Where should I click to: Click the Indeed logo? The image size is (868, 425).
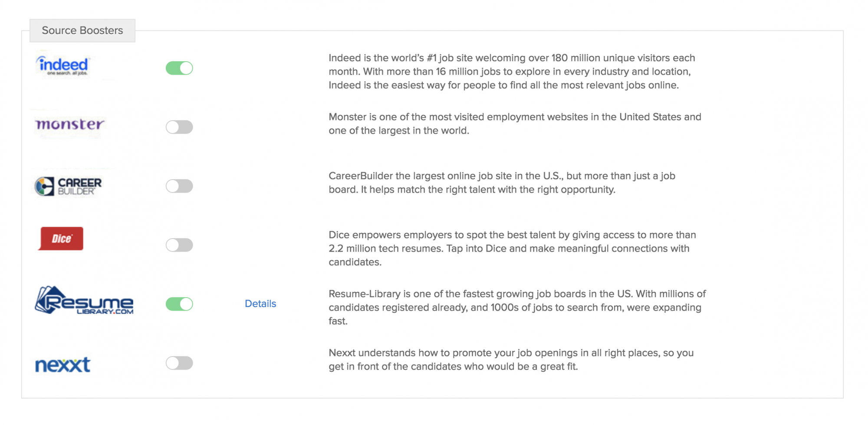pyautogui.click(x=63, y=65)
